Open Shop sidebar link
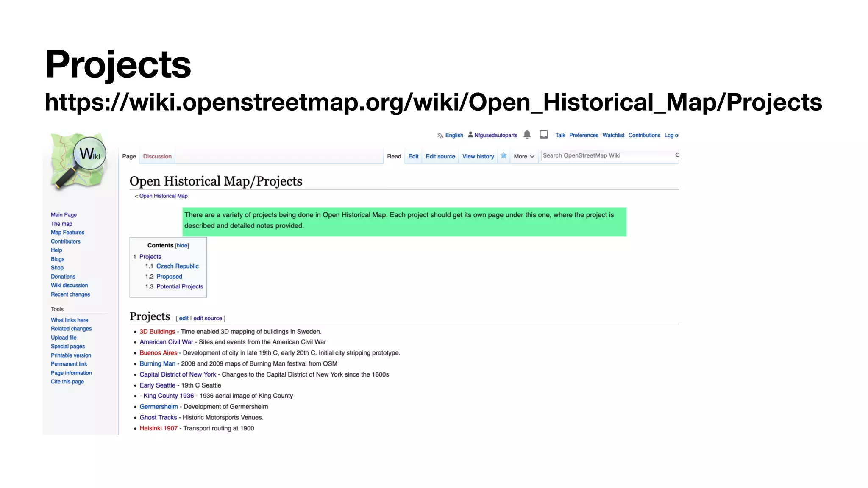The image size is (868, 488). click(57, 268)
